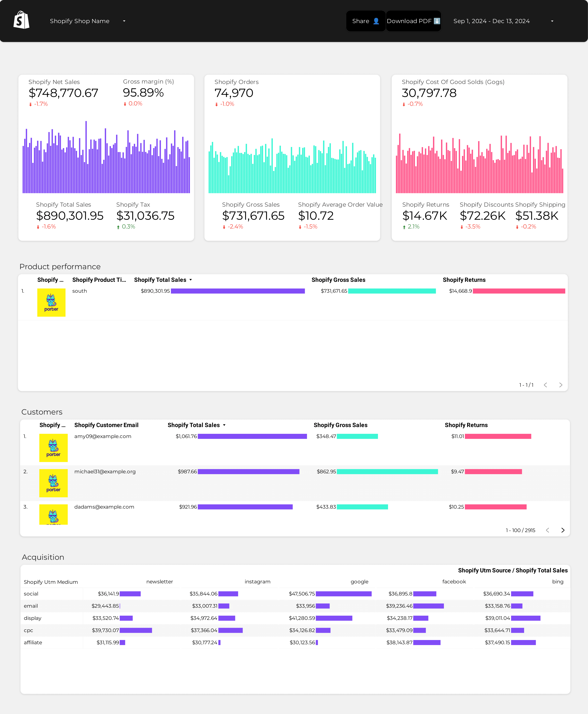The width and height of the screenshot is (588, 714).
Task: Click the Shopify Gross Sales $731,671.65 scorecard
Action: coord(253,215)
